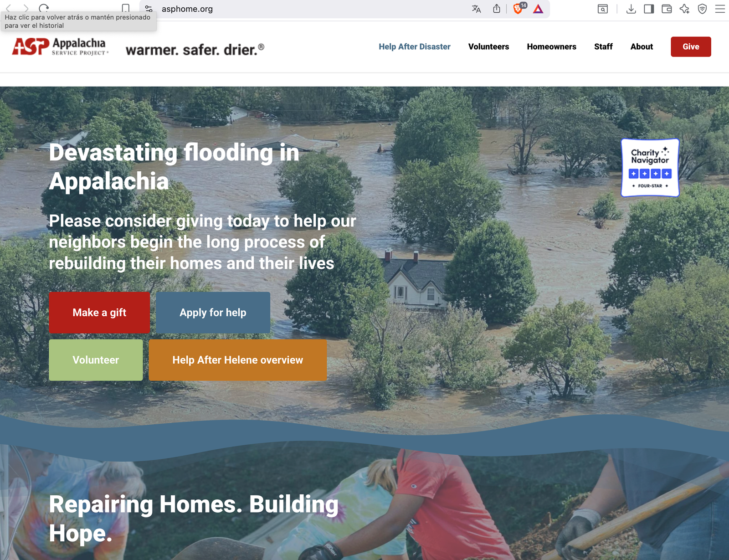Open the translate page icon
The width and height of the screenshot is (729, 560).
(x=477, y=9)
